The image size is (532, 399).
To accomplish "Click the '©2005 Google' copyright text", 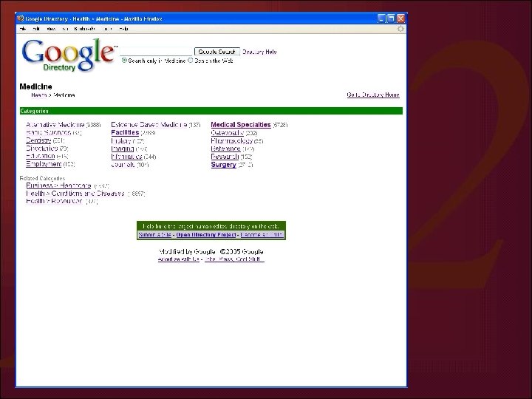I will pos(241,252).
